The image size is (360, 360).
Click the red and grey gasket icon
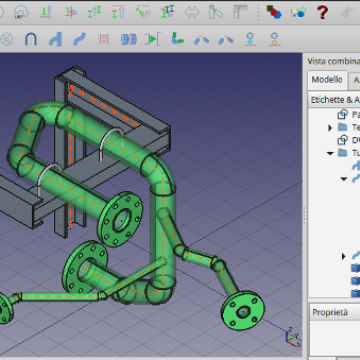click(x=104, y=39)
